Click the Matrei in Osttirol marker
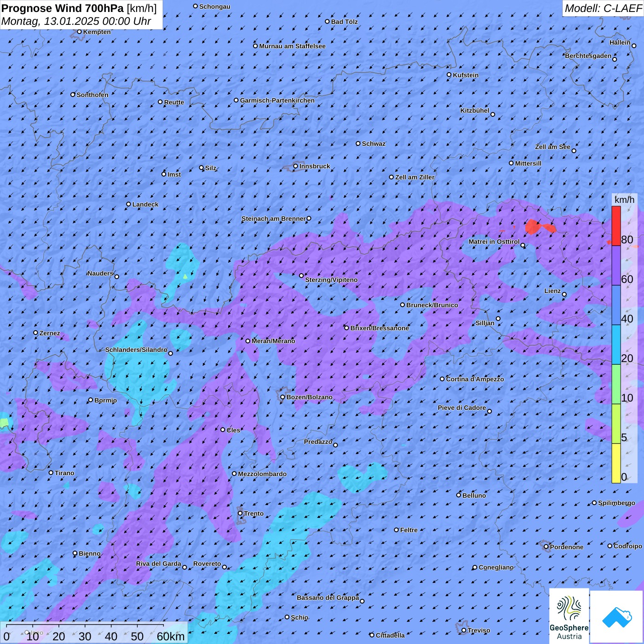This screenshot has height=644, width=644. tap(523, 245)
